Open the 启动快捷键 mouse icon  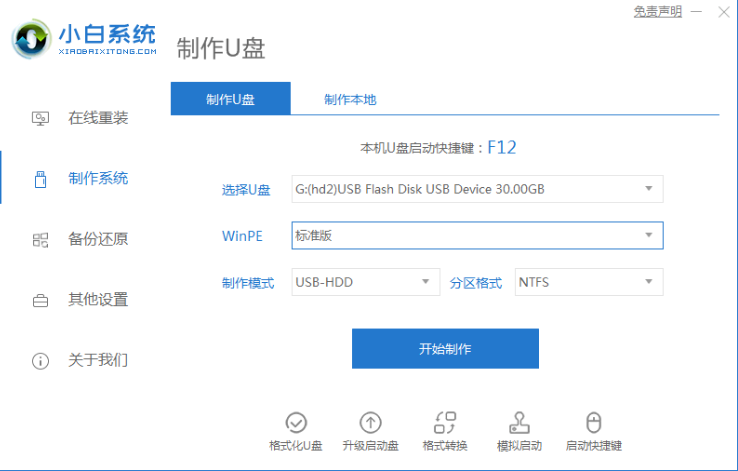(593, 422)
